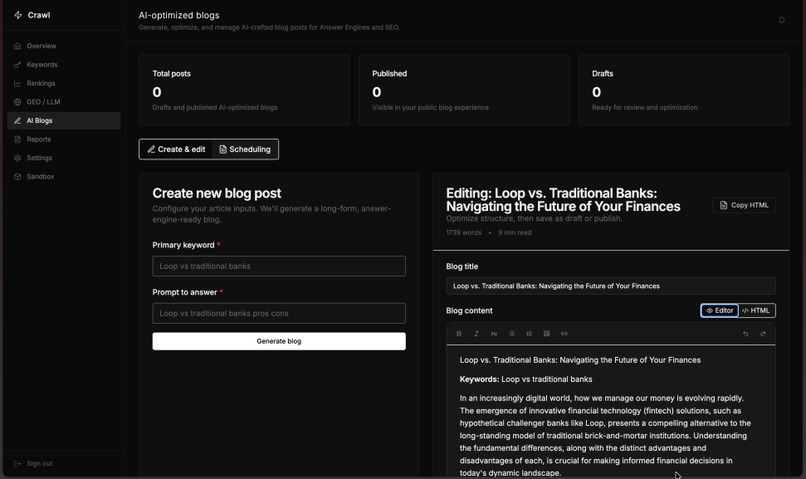Click the Published stat card
This screenshot has height=479, width=806.
[464, 90]
